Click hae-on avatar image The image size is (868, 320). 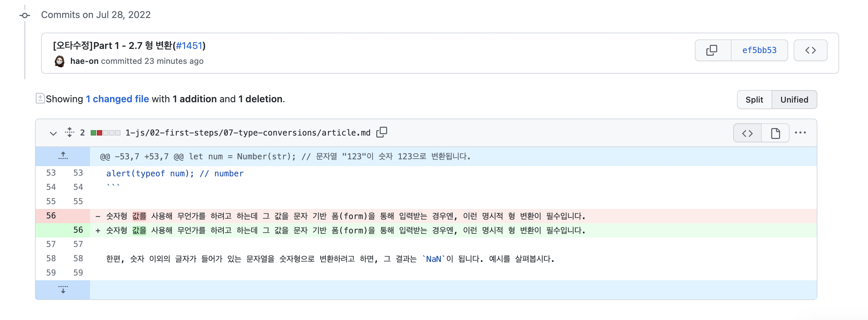[59, 61]
